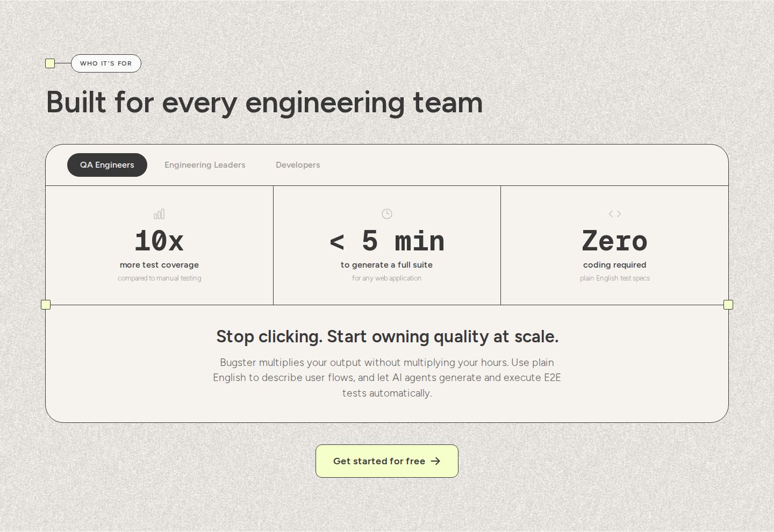Click the WHO IT'S FOR label pill

pyautogui.click(x=106, y=63)
